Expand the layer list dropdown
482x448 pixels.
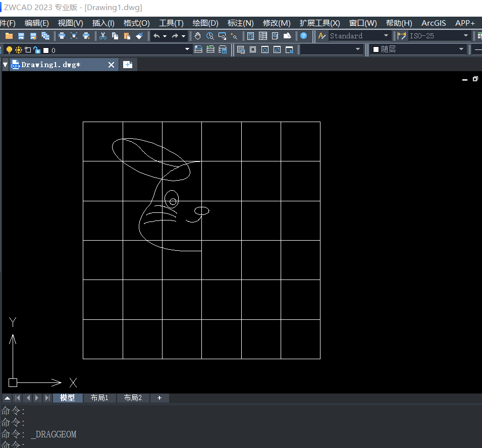point(187,49)
